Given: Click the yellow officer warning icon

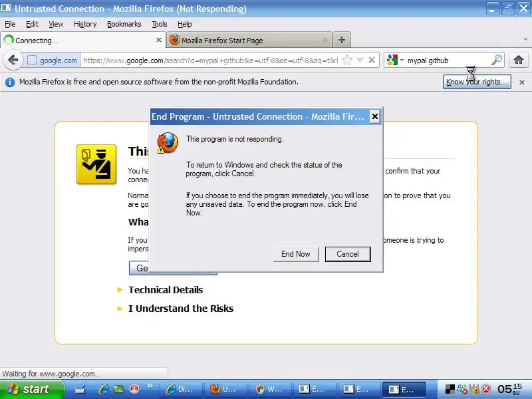Looking at the screenshot, I should coord(96,164).
